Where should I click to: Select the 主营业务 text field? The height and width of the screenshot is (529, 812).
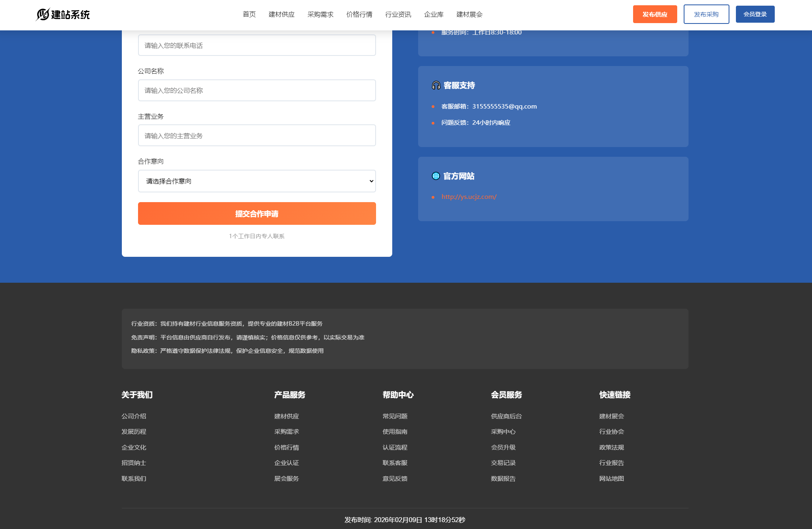257,136
